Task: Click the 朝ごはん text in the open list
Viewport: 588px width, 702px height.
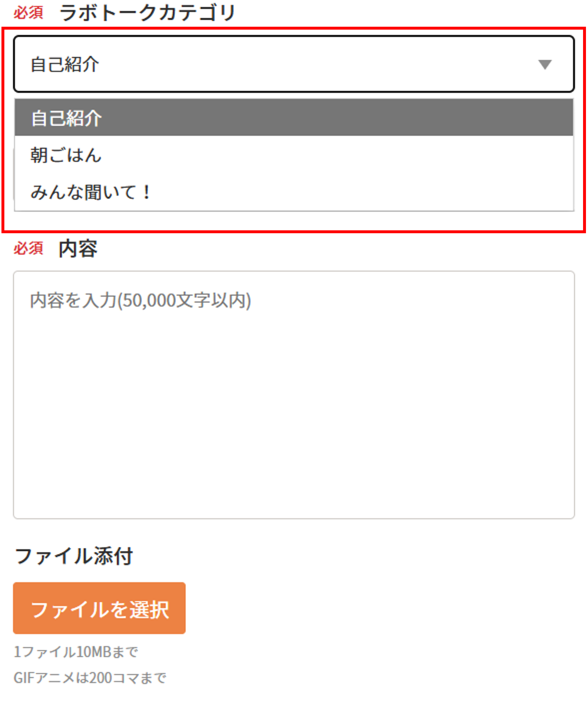Action: point(66,155)
